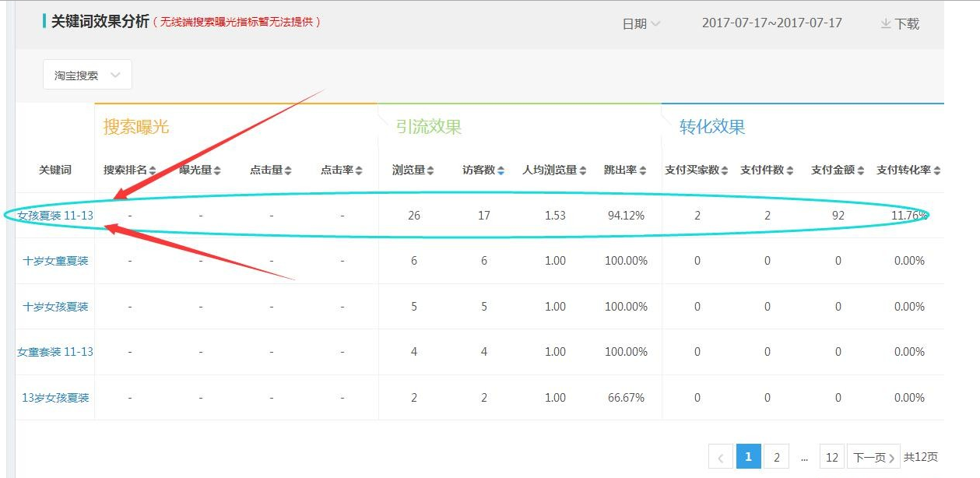Open keyword link 女孩夏装 11-13
980x478 pixels.
[x=55, y=216]
